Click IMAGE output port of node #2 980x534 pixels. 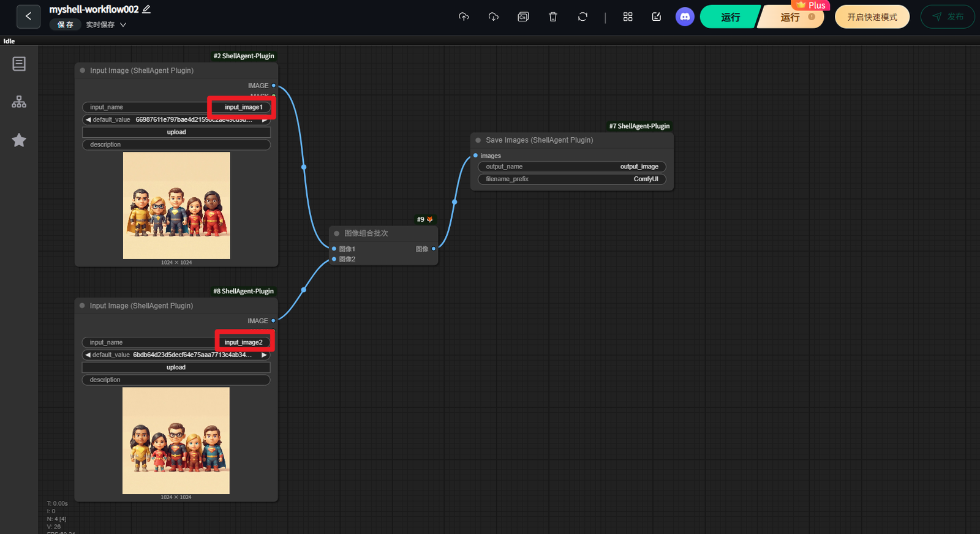[x=273, y=86]
